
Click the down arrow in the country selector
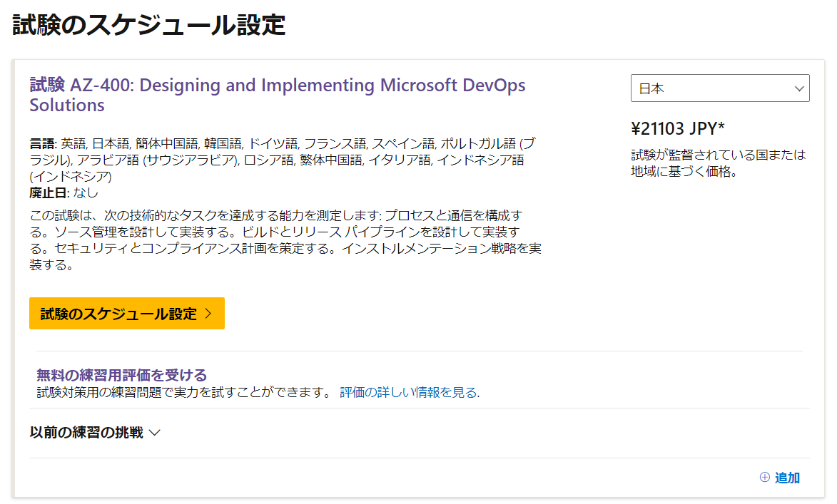pos(798,88)
